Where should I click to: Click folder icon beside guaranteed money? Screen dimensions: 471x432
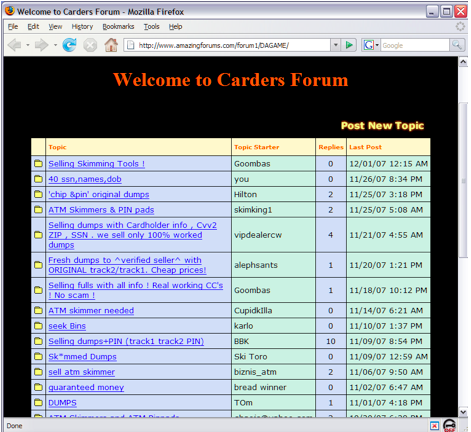[38, 387]
